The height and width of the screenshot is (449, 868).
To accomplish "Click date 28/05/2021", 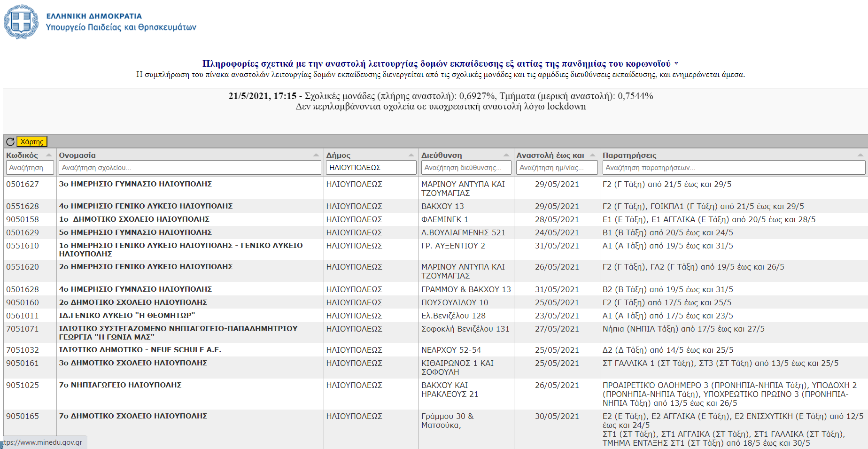I will 557,219.
